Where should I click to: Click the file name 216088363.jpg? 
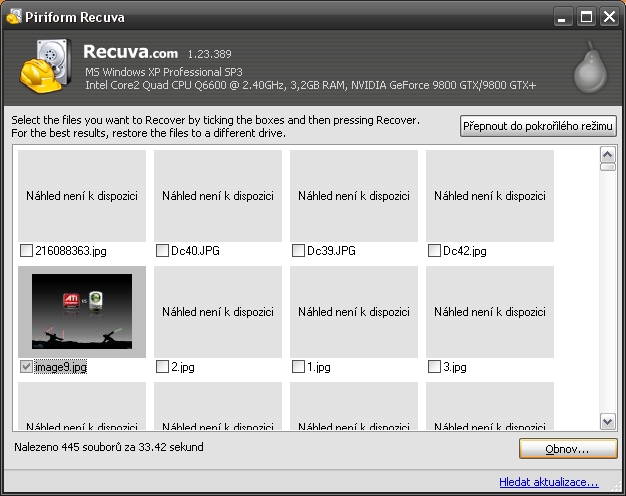coord(71,251)
